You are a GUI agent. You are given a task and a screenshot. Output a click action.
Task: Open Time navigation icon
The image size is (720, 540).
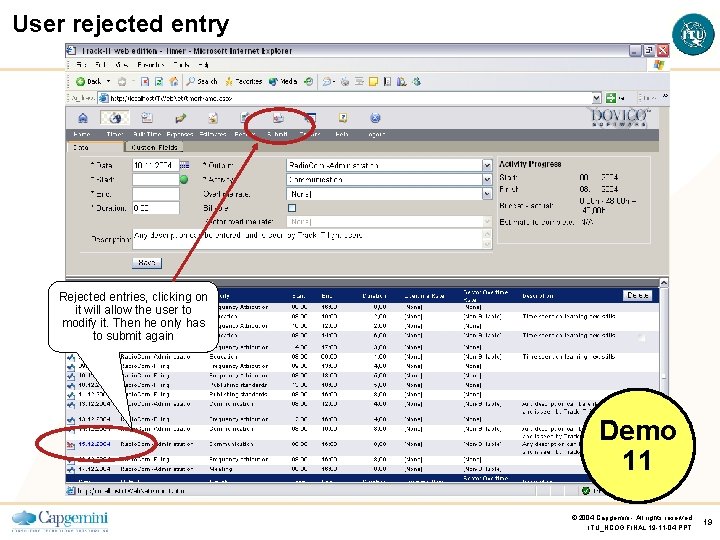point(115,118)
